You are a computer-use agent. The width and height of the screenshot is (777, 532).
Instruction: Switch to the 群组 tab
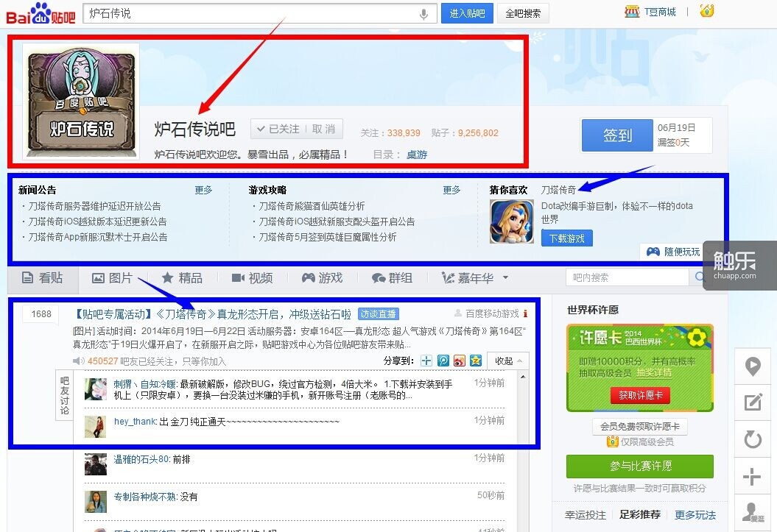(392, 278)
